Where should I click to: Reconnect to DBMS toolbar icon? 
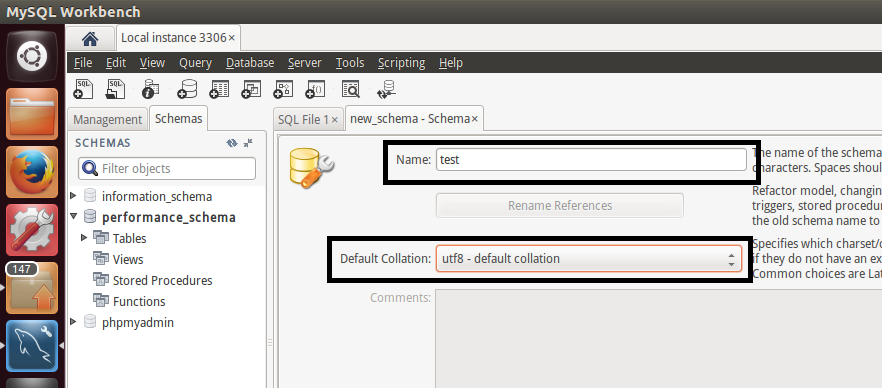click(386, 89)
